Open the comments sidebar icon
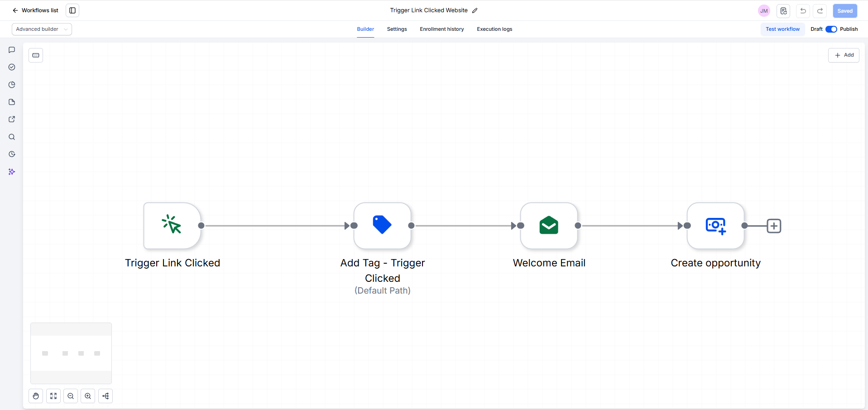 (12, 50)
